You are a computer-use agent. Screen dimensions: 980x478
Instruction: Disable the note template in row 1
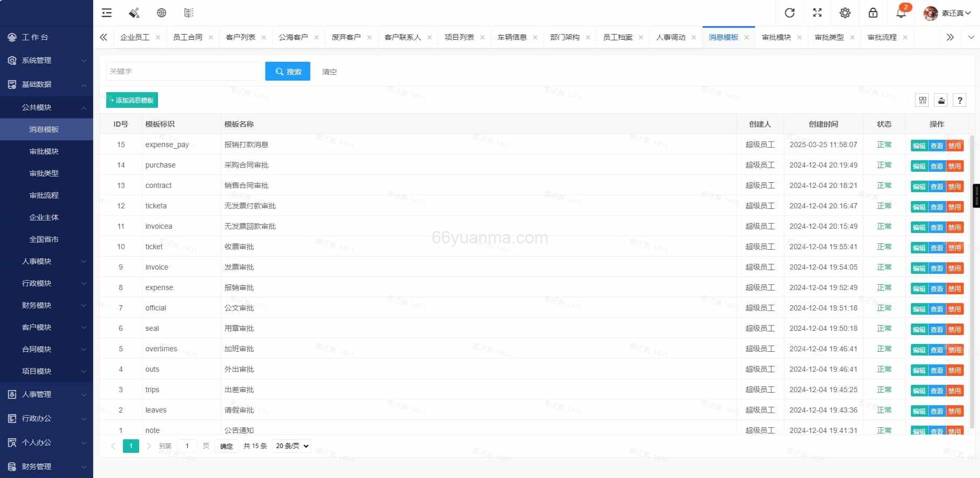pos(954,431)
